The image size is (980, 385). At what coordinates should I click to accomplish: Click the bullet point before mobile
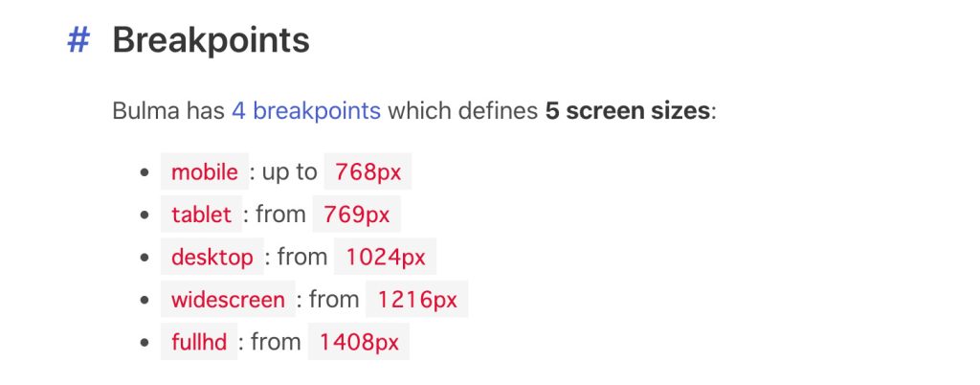(x=145, y=173)
